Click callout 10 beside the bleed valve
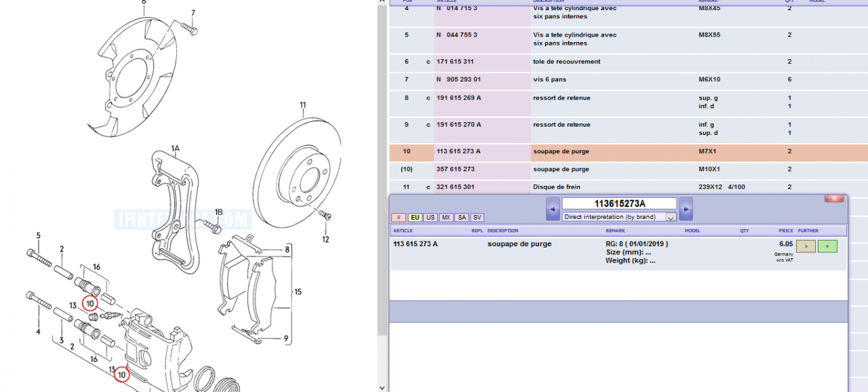 pyautogui.click(x=90, y=304)
